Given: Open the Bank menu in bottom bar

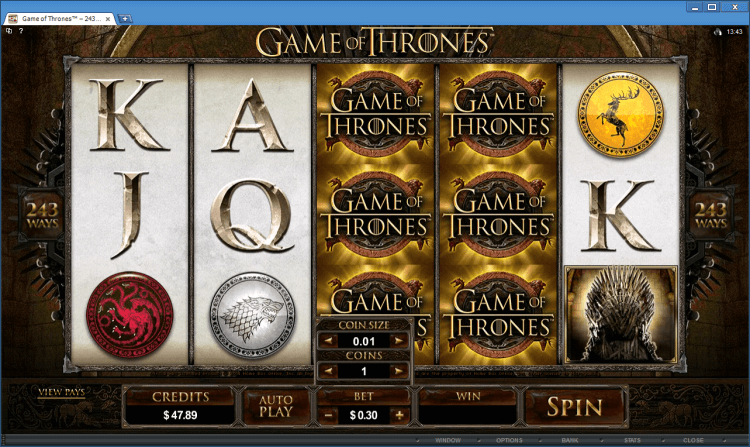Looking at the screenshot, I should pos(570,440).
